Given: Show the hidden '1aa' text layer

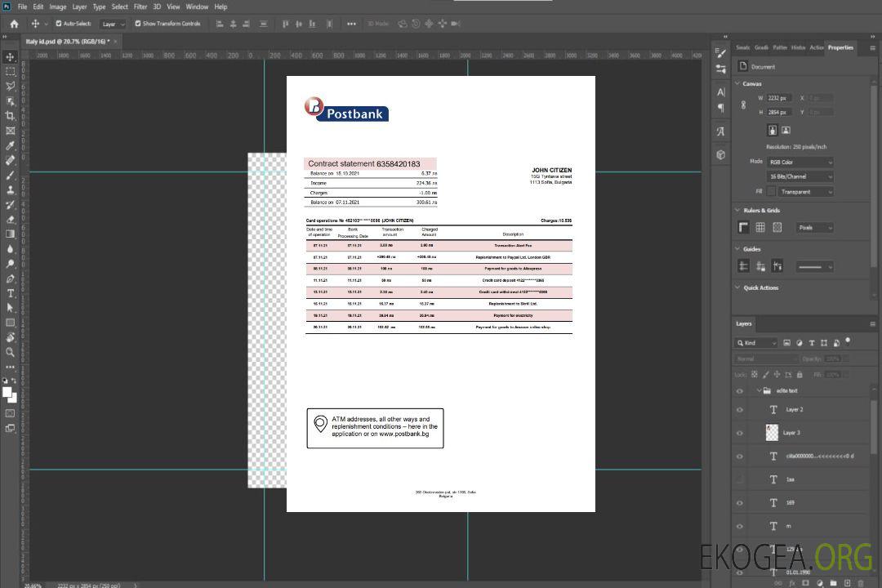Looking at the screenshot, I should [740, 480].
